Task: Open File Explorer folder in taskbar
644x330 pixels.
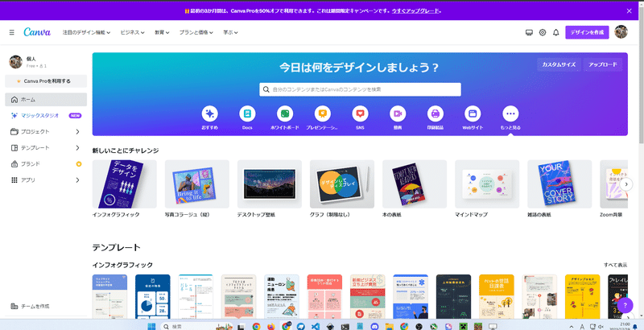Action: pos(390,327)
